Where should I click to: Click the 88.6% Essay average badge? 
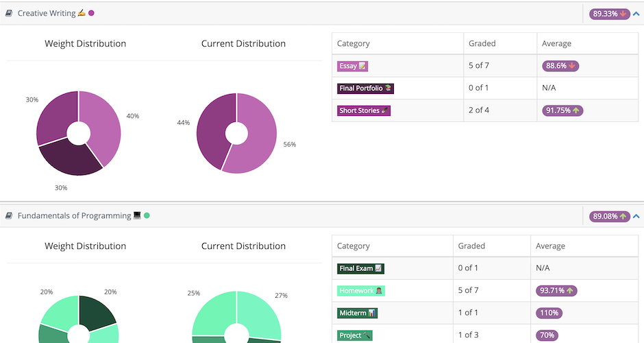point(561,67)
